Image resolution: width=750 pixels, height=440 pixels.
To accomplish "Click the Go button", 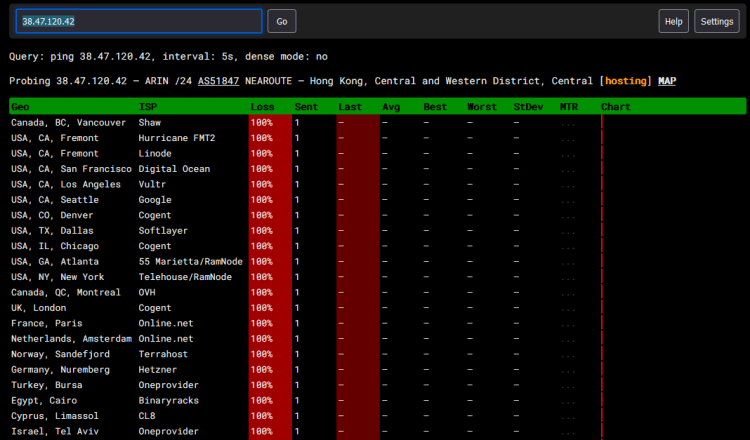I will tap(281, 22).
